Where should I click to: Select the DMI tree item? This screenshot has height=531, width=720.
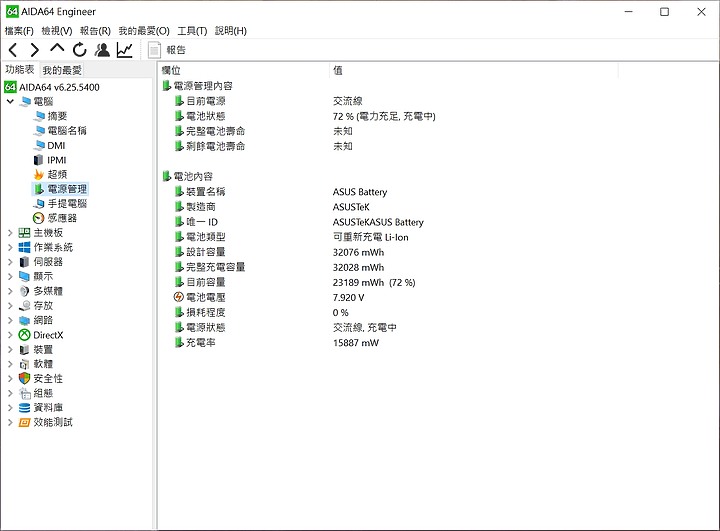point(50,145)
